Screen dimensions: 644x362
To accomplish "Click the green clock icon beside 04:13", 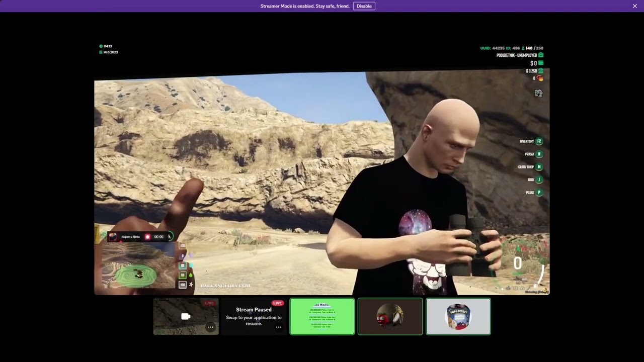I will tap(101, 46).
